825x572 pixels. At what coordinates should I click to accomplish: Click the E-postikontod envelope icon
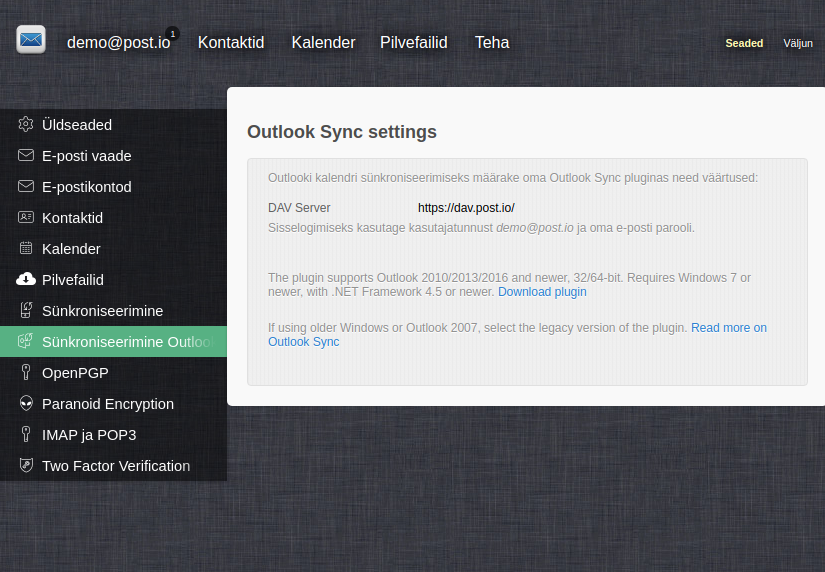[x=26, y=186]
